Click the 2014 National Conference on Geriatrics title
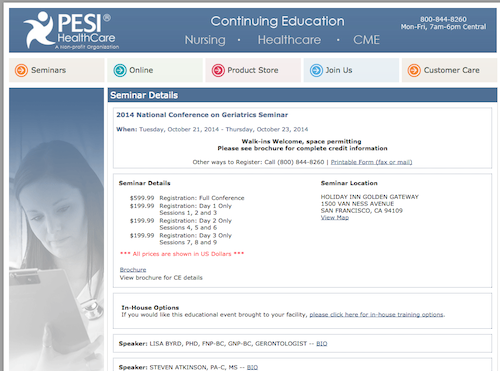The width and height of the screenshot is (500, 371). pos(202,115)
